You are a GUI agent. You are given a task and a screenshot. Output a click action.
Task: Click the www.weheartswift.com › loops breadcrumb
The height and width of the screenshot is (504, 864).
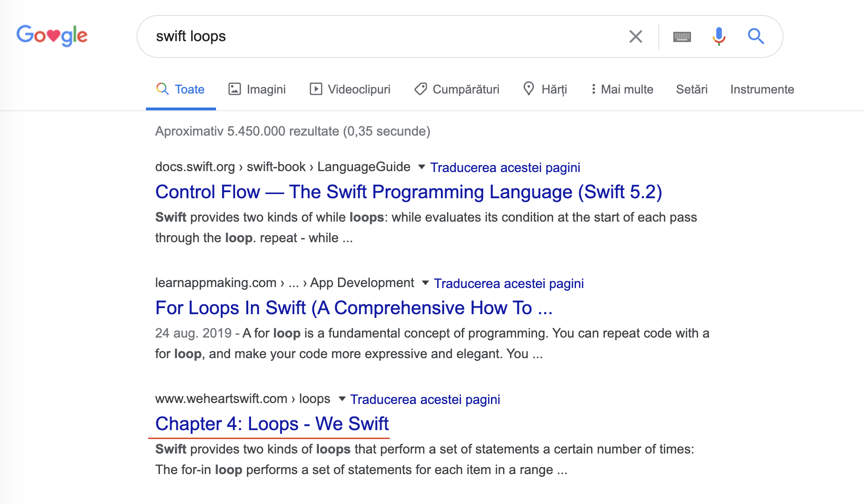click(x=243, y=399)
